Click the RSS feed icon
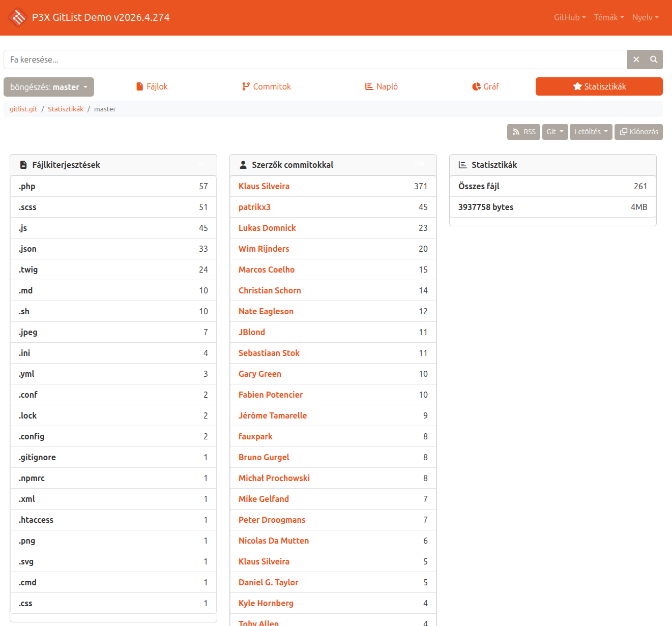The image size is (672, 626). click(516, 132)
